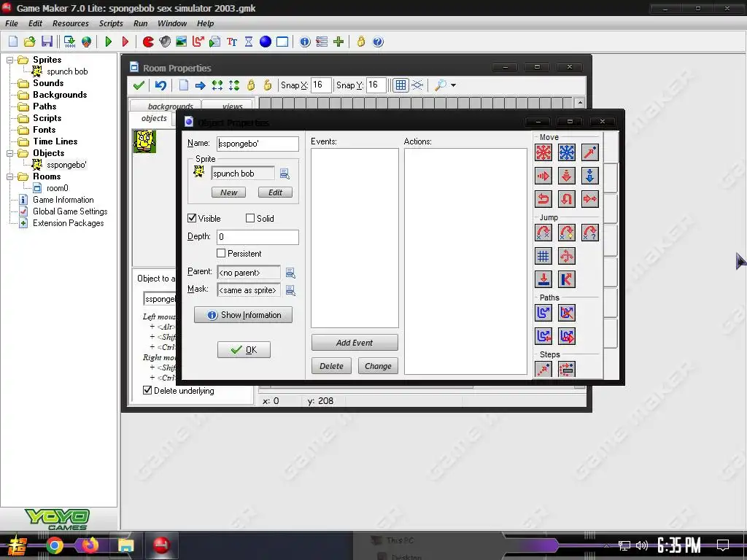Select the Bounce action icon
The height and width of the screenshot is (560, 747).
566,279
